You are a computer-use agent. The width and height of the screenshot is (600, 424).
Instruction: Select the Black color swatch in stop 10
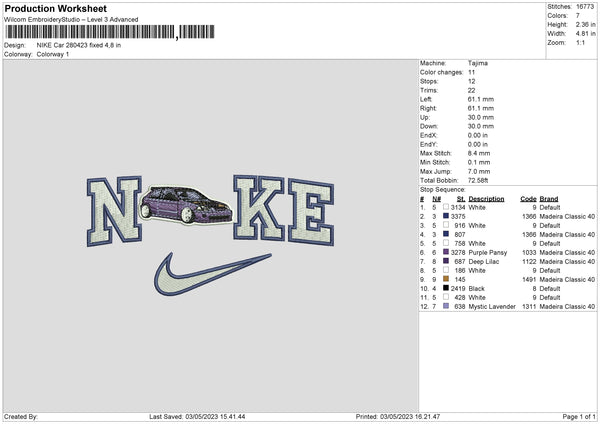pos(446,288)
